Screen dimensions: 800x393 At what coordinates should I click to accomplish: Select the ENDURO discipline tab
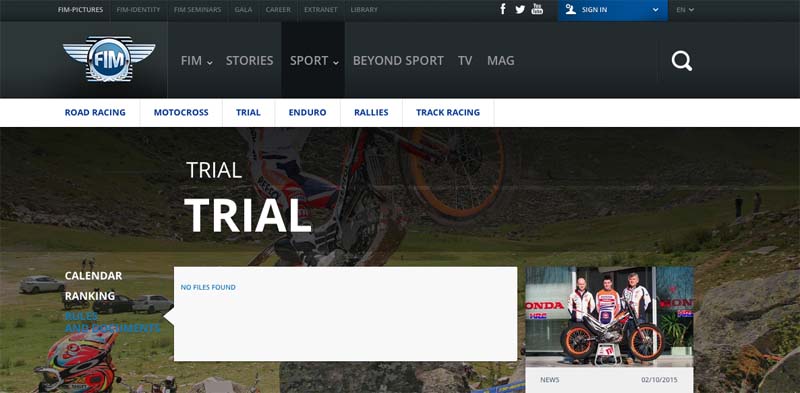pyautogui.click(x=307, y=113)
